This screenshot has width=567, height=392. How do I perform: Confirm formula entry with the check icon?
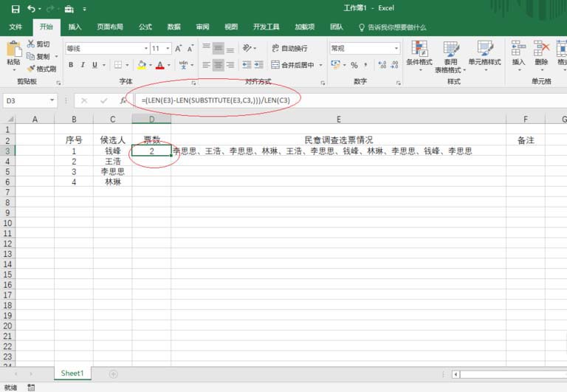[x=104, y=100]
